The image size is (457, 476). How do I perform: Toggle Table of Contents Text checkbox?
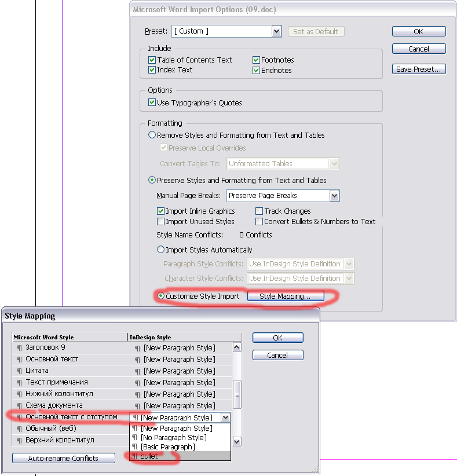click(x=152, y=60)
